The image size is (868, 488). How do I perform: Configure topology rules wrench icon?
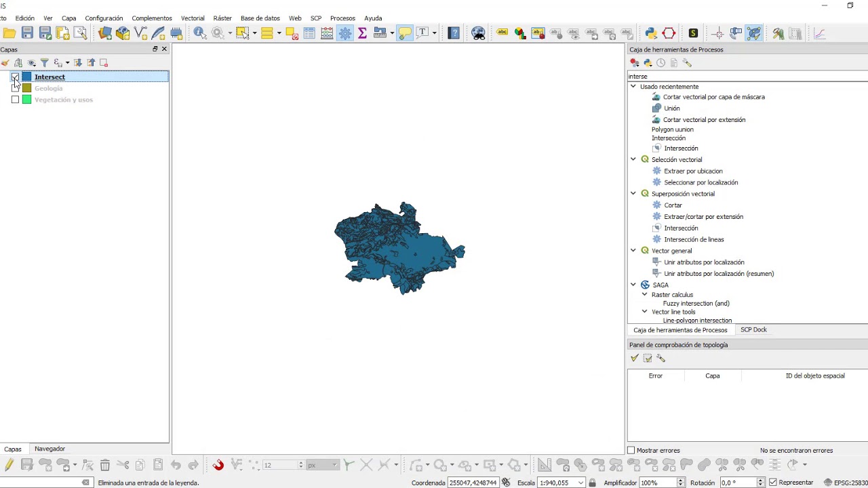click(x=661, y=358)
